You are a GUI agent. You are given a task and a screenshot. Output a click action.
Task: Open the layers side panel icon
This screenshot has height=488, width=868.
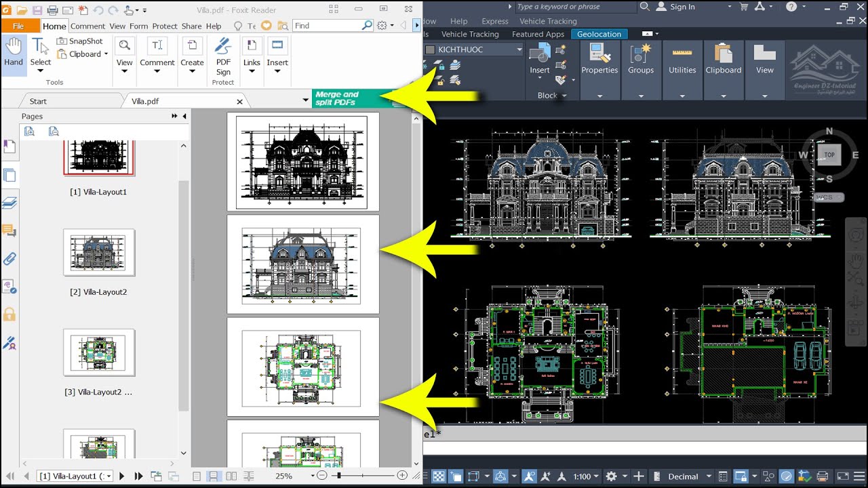coord(9,203)
